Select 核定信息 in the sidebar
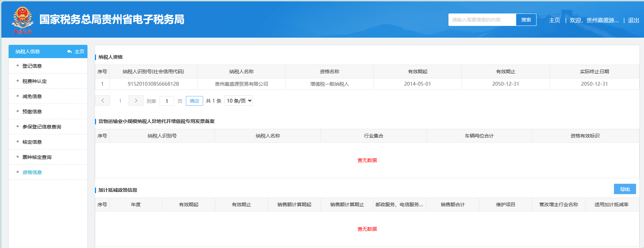 pos(32,142)
